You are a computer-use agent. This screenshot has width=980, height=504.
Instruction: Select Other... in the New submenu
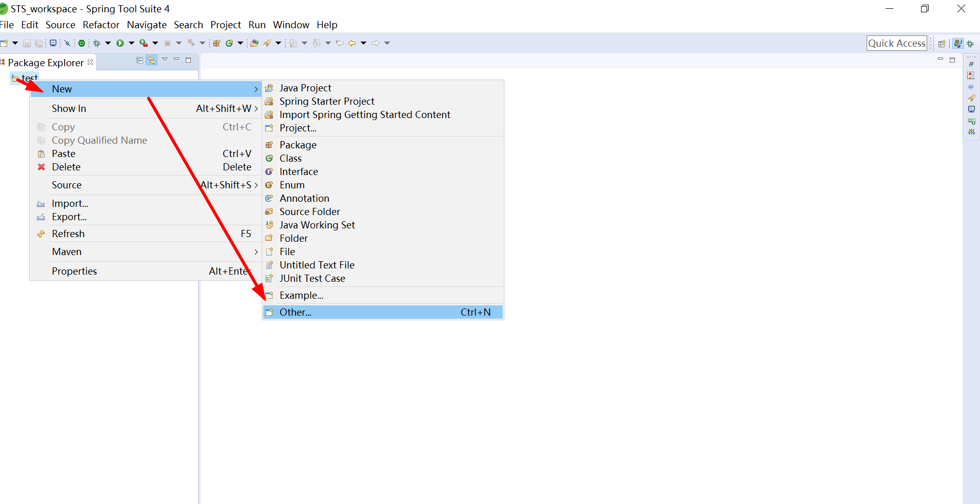[383, 312]
